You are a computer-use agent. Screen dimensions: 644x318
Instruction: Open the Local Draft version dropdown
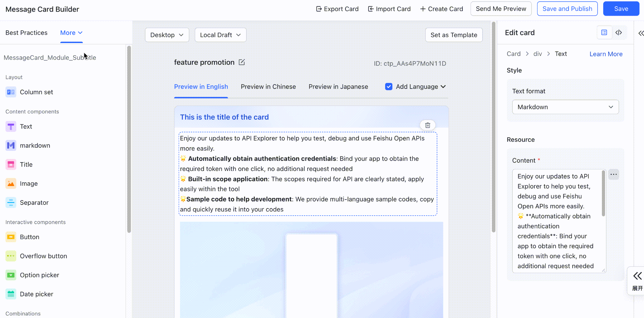pyautogui.click(x=221, y=35)
